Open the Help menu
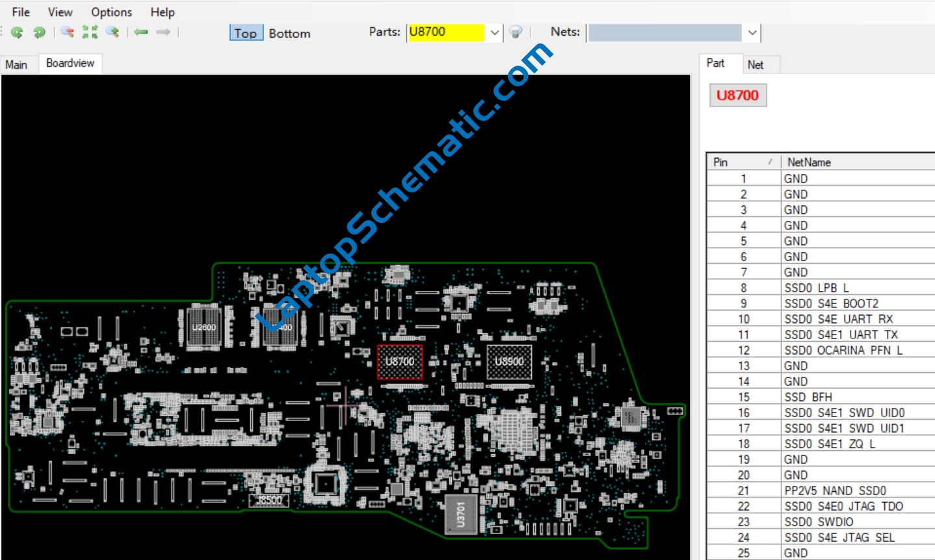The height and width of the screenshot is (560, 935). 163,12
